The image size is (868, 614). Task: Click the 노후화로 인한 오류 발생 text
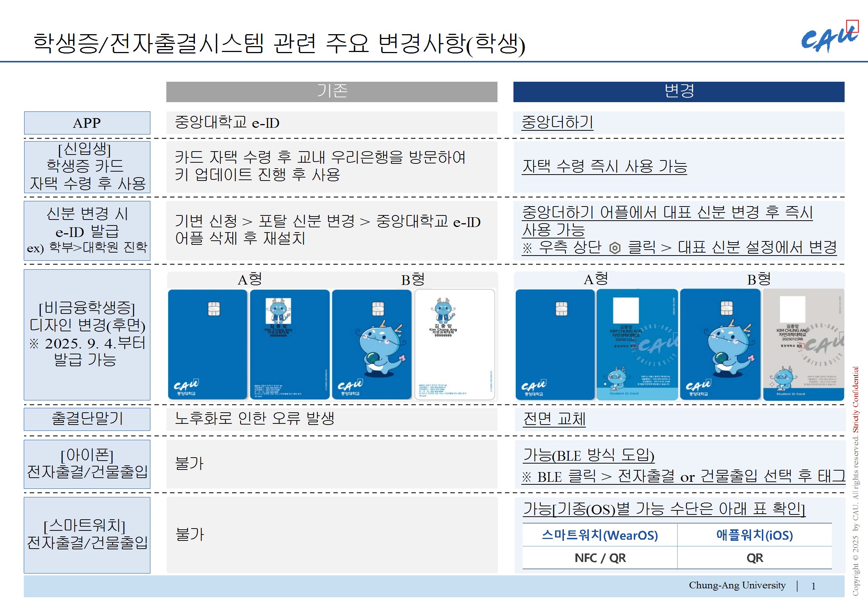click(254, 418)
